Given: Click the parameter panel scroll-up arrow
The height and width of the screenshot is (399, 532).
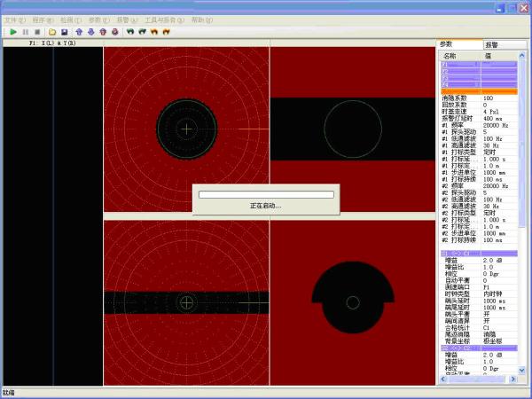Looking at the screenshot, I should coord(522,55).
